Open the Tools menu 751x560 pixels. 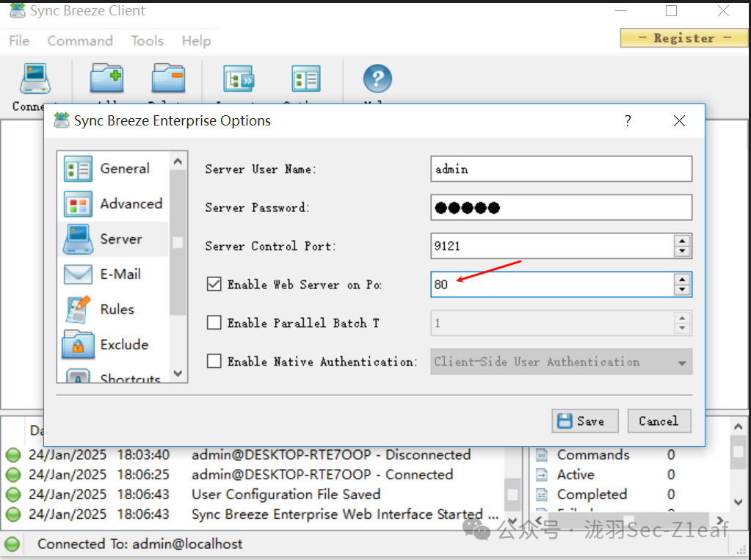coord(148,40)
